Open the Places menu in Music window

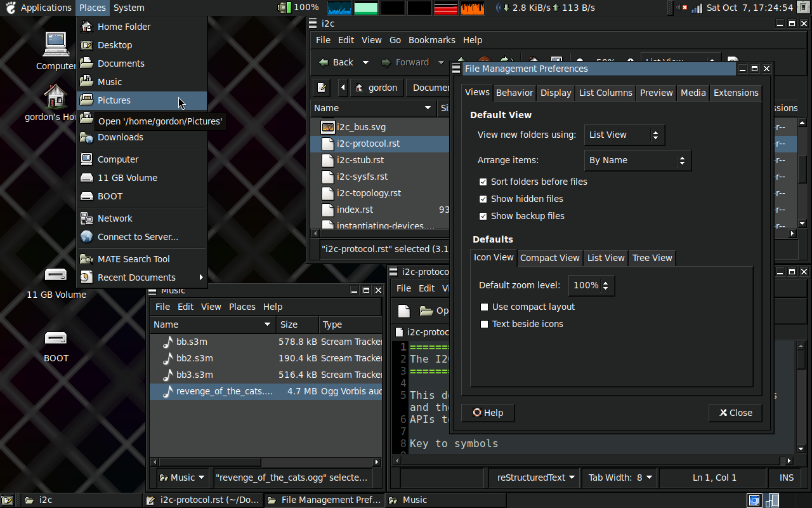242,307
